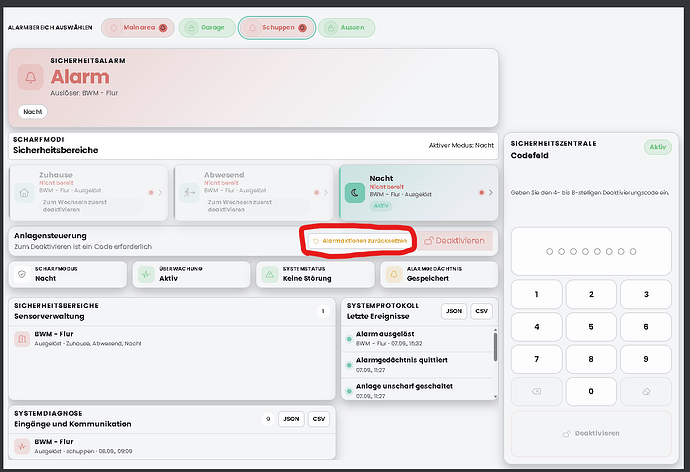Viewport: 690px width, 472px height.
Task: Tap keypad digit 5
Action: (x=591, y=327)
